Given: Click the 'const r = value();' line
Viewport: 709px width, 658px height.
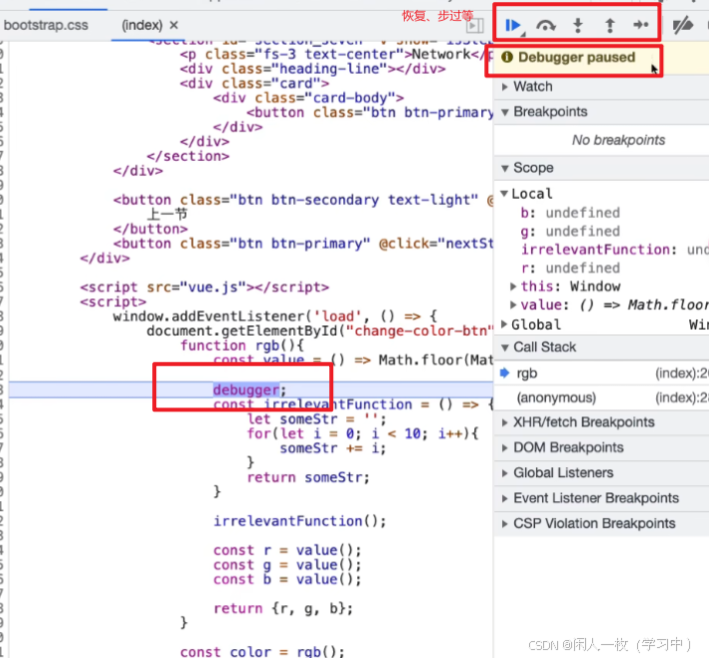Looking at the screenshot, I should pyautogui.click(x=287, y=550).
